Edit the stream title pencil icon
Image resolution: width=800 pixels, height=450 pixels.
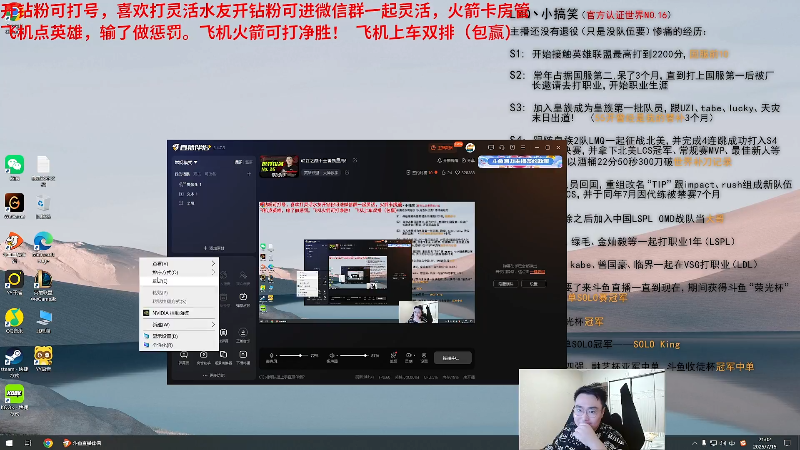[x=355, y=161]
